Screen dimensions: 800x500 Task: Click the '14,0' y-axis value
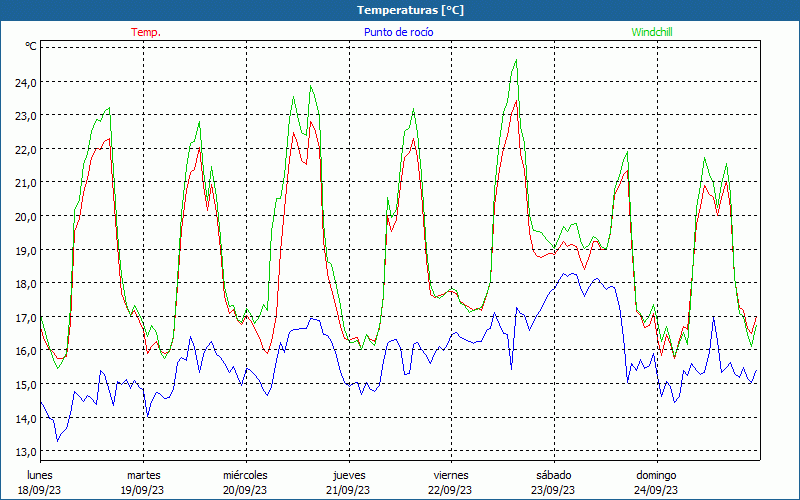click(26, 418)
